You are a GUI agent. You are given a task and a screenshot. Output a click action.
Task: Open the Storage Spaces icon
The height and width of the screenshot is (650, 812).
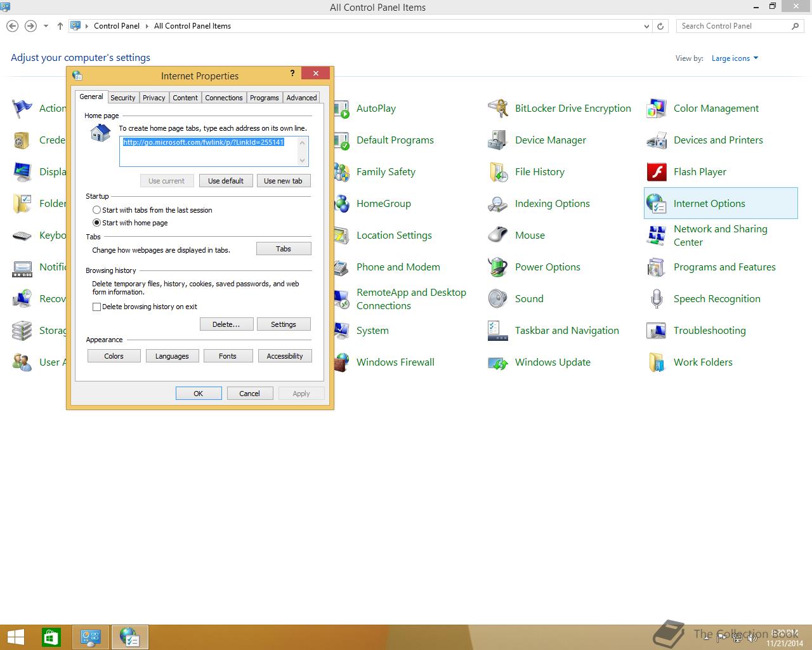pyautogui.click(x=22, y=331)
